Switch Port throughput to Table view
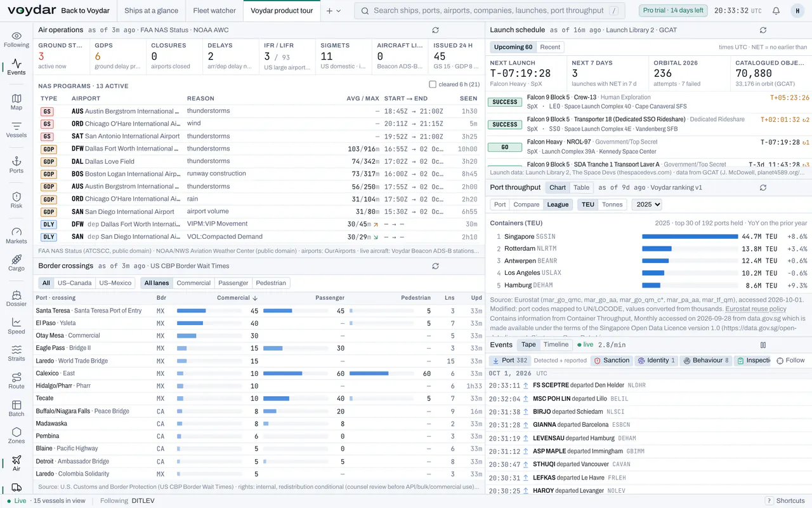This screenshot has height=508, width=812. click(x=582, y=187)
